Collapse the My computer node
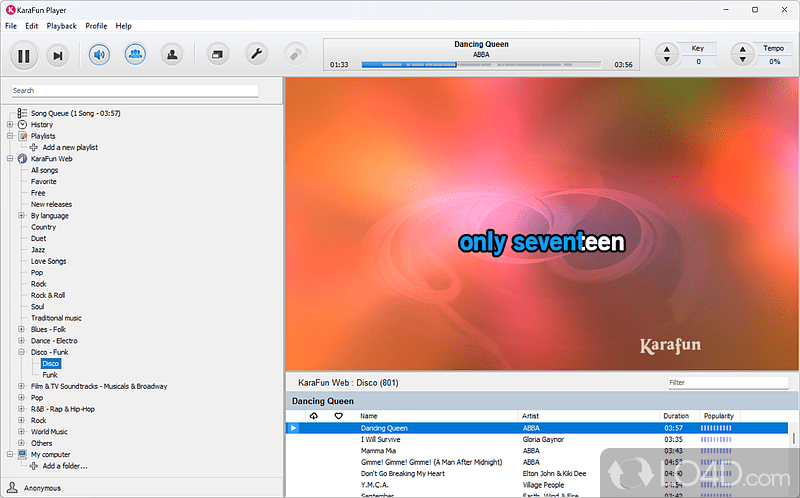Image resolution: width=800 pixels, height=498 pixels. (x=10, y=454)
